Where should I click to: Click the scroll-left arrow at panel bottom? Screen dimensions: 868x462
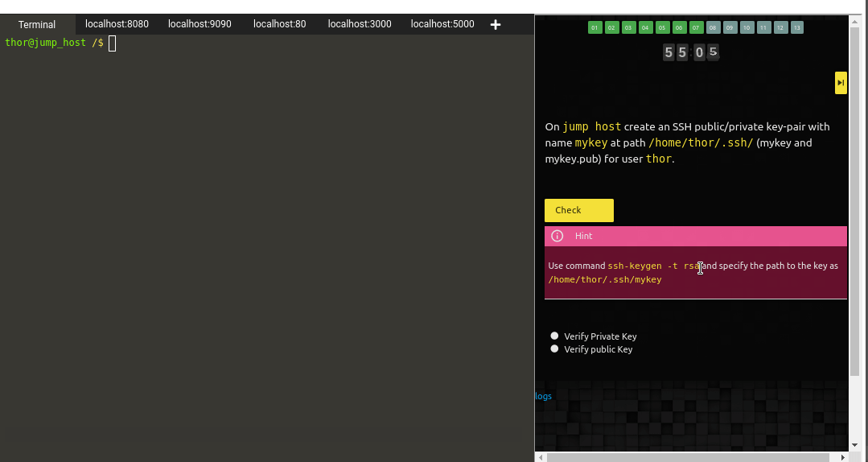(539, 457)
